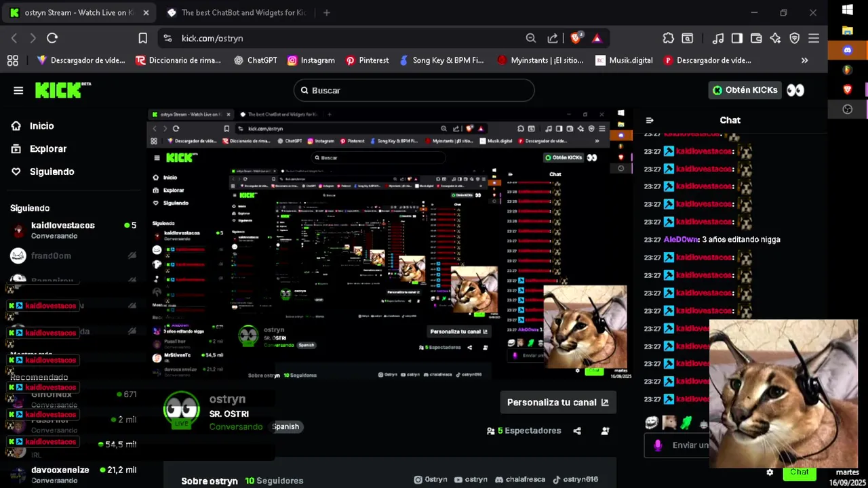This screenshot has height=488, width=868.
Task: Open davooxeneize recommended channel
Action: click(x=73, y=474)
